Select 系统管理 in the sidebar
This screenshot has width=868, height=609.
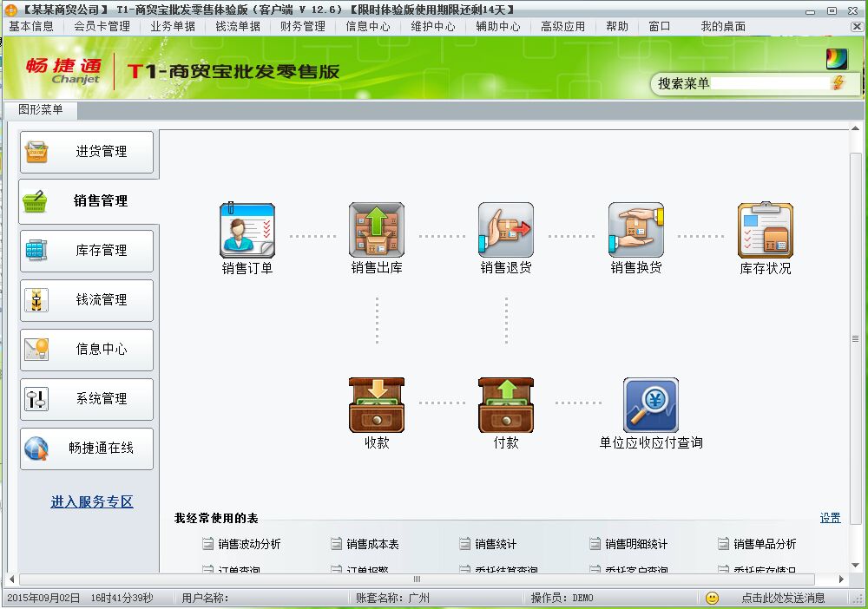[87, 399]
